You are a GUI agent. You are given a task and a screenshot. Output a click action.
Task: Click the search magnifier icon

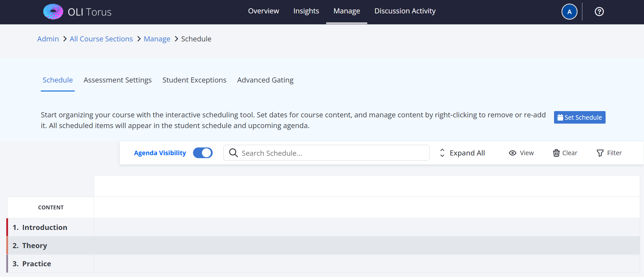pyautogui.click(x=233, y=153)
